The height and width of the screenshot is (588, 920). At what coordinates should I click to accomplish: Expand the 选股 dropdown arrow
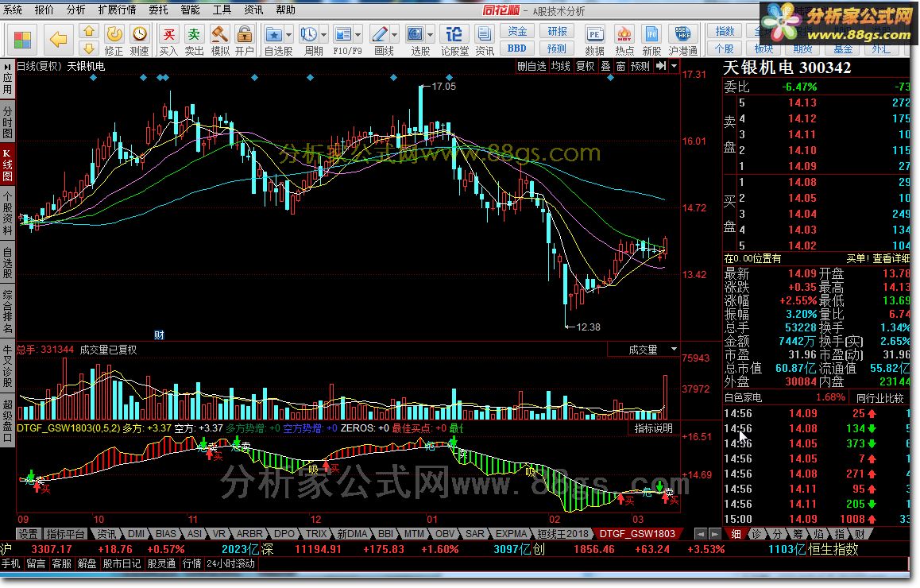point(430,35)
